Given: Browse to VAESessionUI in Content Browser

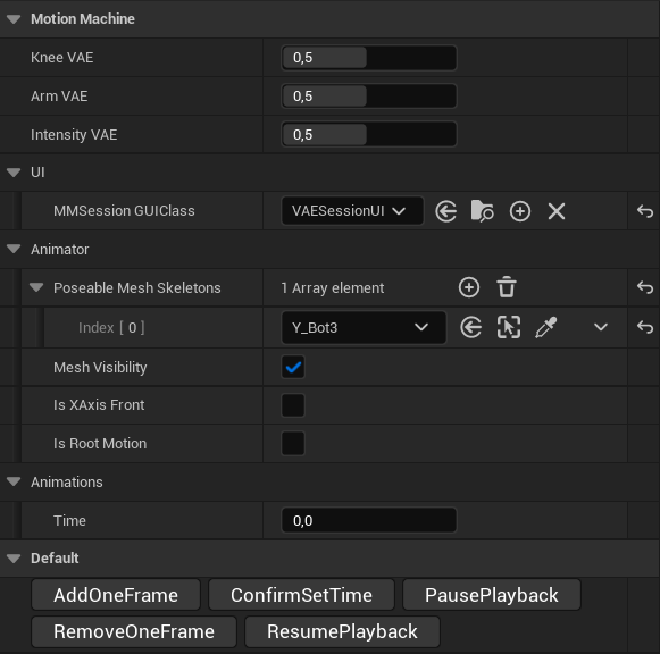Looking at the screenshot, I should tap(482, 211).
